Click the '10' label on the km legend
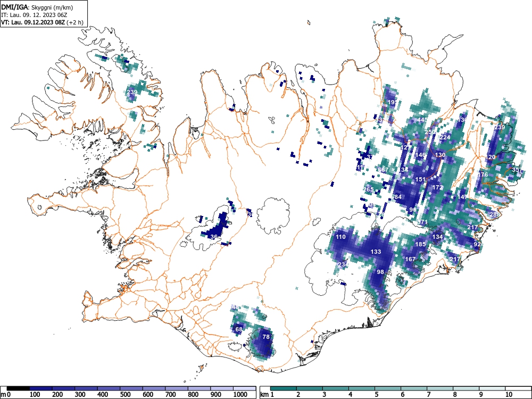 point(509,394)
